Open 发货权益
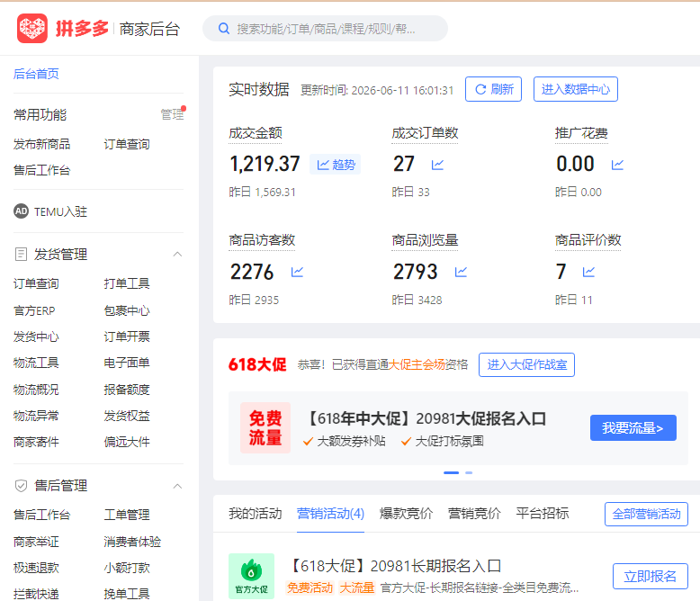Viewport: 700px width, 601px height. (x=127, y=416)
